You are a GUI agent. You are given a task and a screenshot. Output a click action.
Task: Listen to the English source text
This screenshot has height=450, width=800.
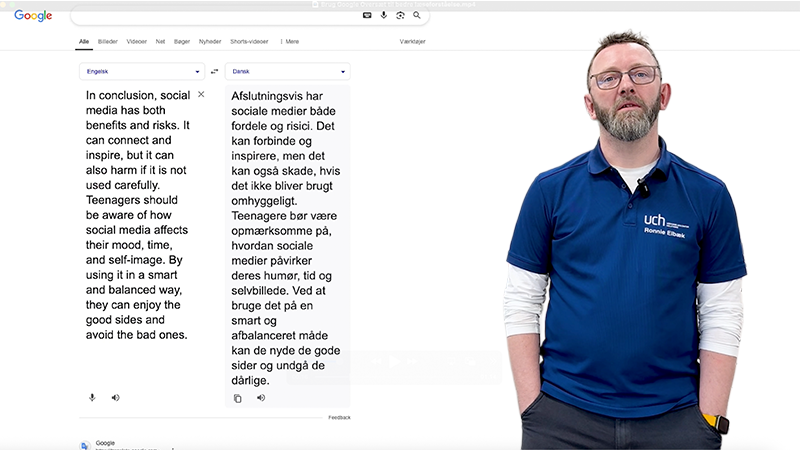[116, 397]
